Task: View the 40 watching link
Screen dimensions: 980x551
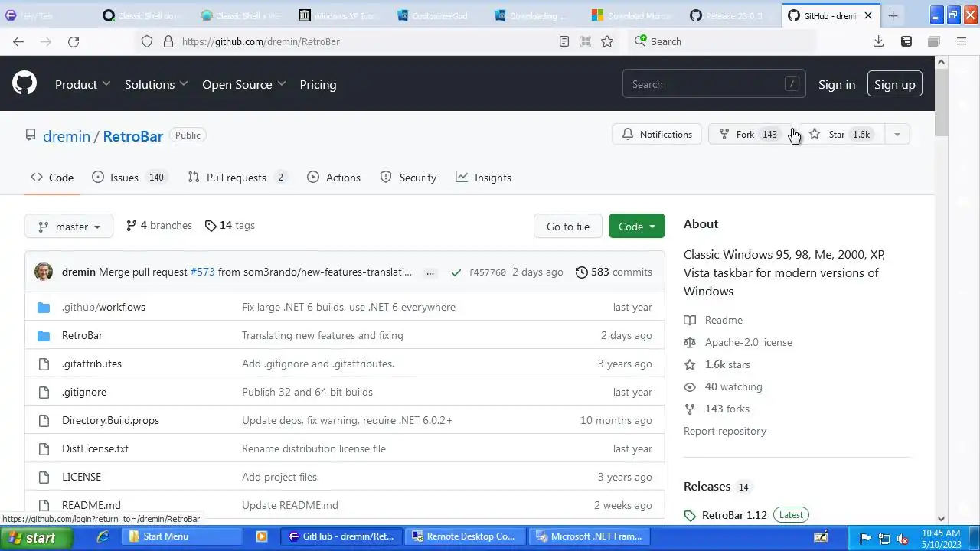Action: 724,386
